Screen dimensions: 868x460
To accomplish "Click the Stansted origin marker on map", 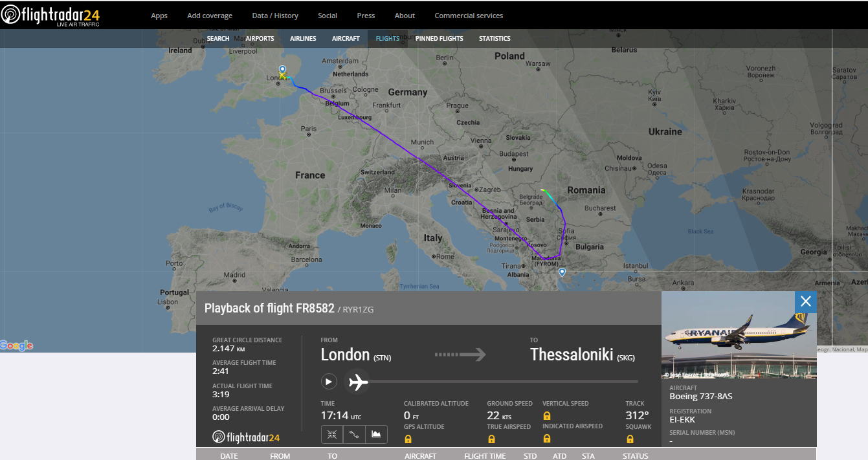I will [x=282, y=69].
